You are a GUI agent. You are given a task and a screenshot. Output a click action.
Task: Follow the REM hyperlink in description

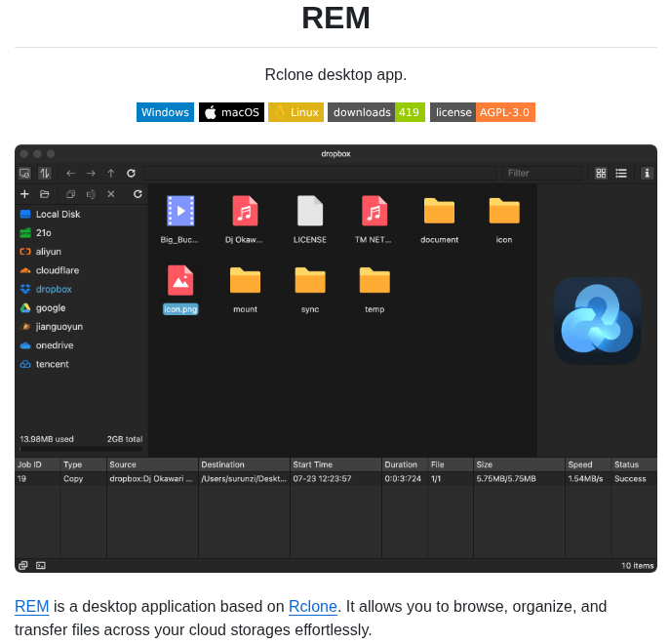pyautogui.click(x=32, y=606)
